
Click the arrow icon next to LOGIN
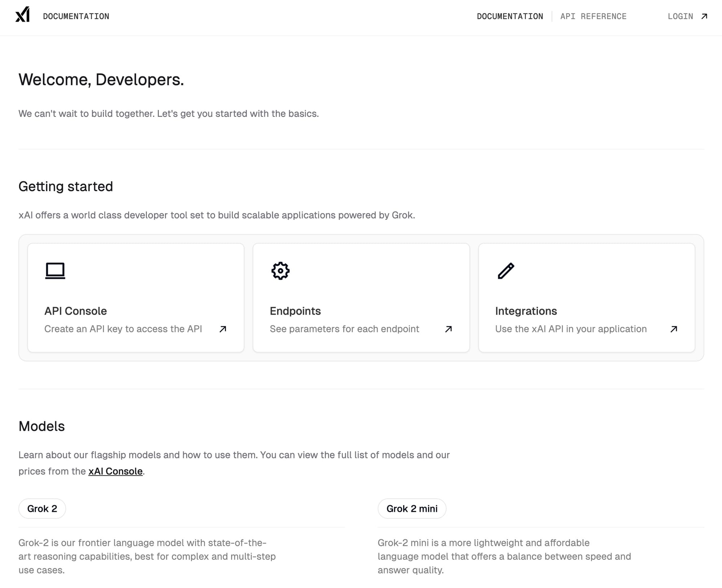704,16
